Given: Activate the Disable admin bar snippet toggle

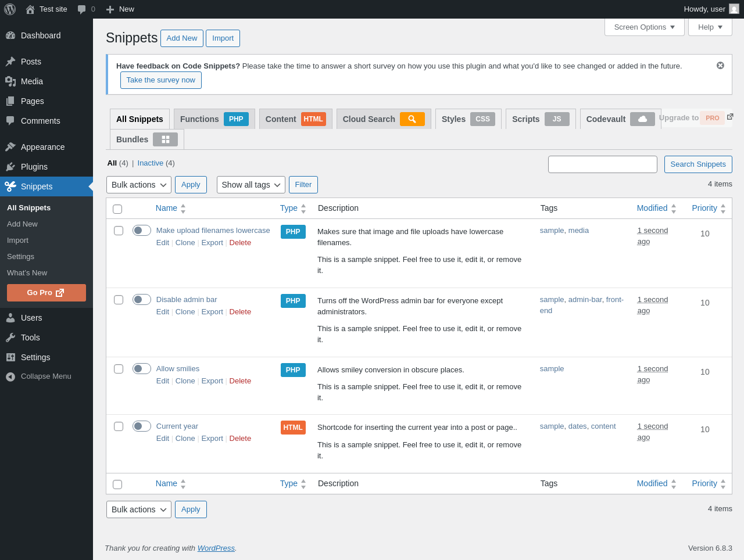Looking at the screenshot, I should pyautogui.click(x=142, y=300).
